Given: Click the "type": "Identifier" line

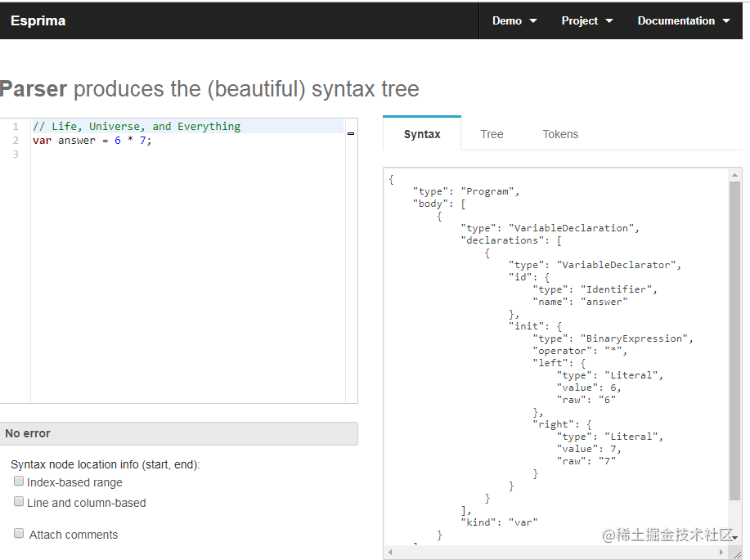Looking at the screenshot, I should click(595, 289).
